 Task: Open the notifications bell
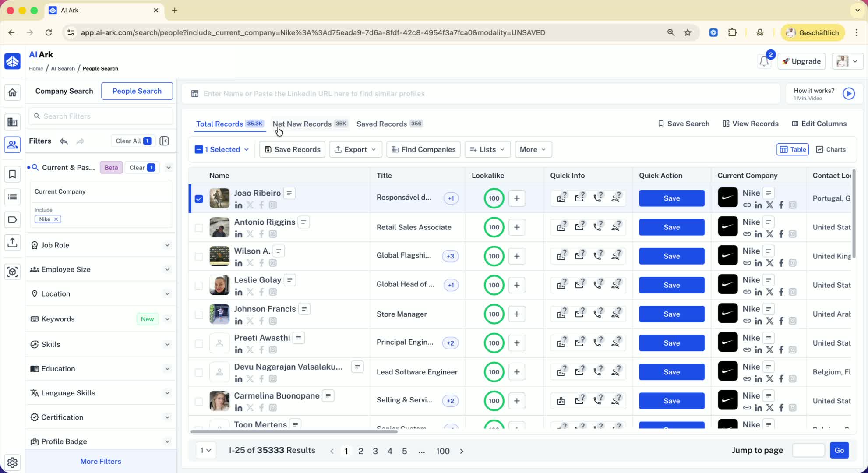764,61
